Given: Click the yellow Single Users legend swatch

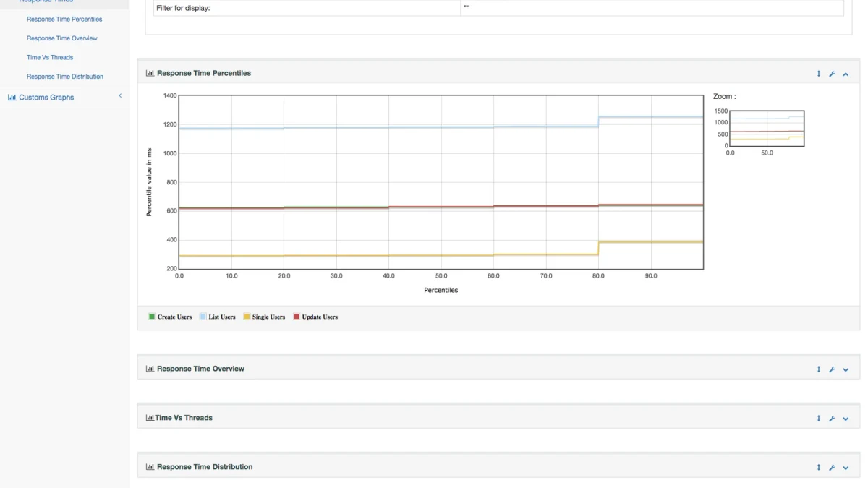Looking at the screenshot, I should tap(247, 317).
